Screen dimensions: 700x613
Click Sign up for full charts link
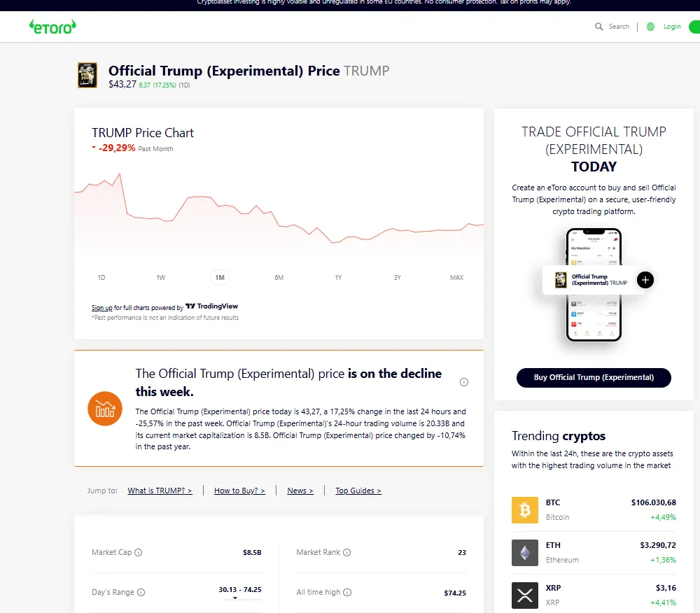tap(101, 308)
